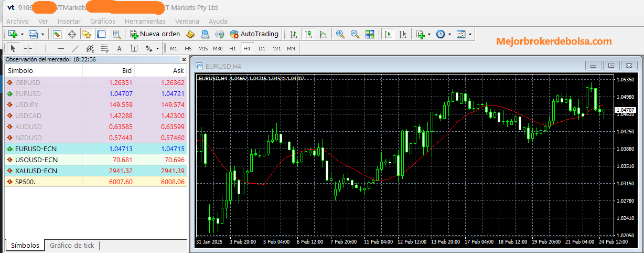The width and height of the screenshot is (644, 253).
Task: Switch chart to bar chart style
Action: pyautogui.click(x=294, y=34)
